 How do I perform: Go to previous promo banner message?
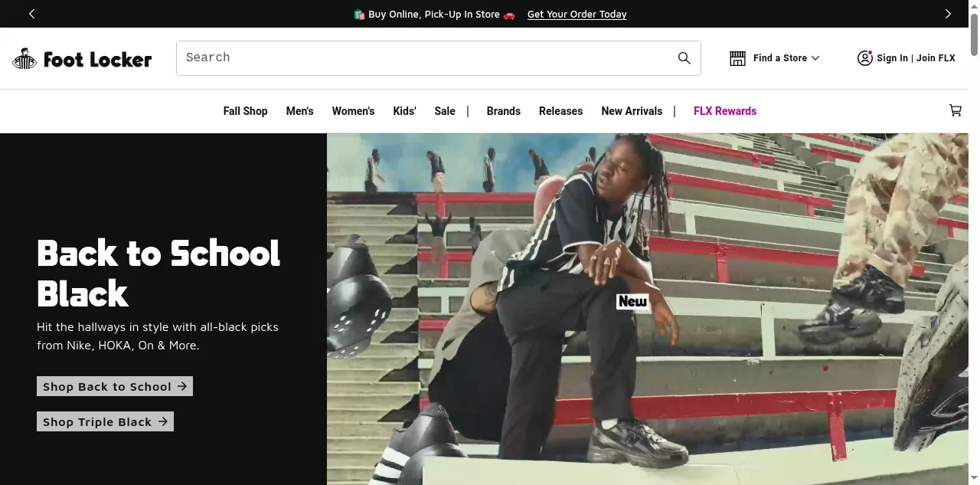(x=31, y=14)
